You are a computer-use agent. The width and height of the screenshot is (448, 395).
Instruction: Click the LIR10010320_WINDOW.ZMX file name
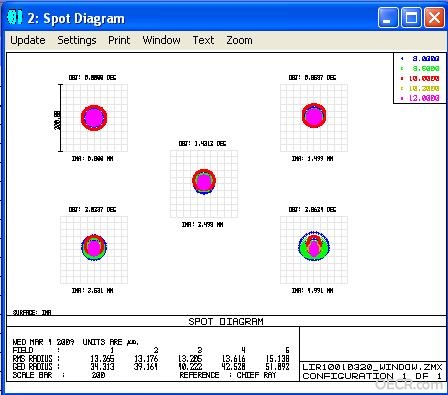point(372,367)
